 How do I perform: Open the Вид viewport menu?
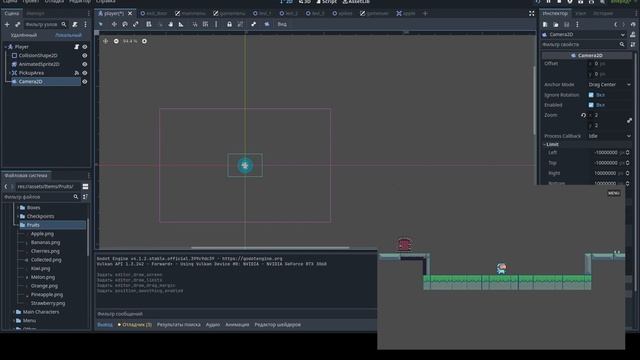click(x=282, y=24)
